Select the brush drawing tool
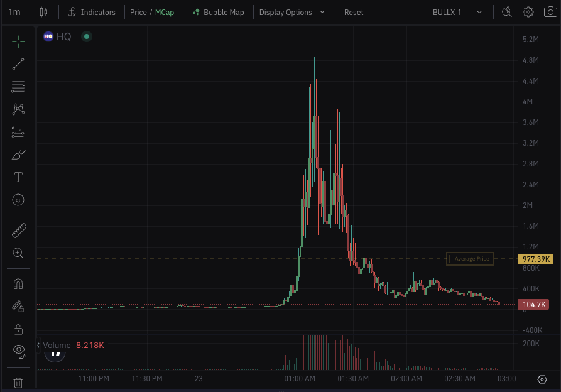Screen dimensions: 561x392 [18, 155]
